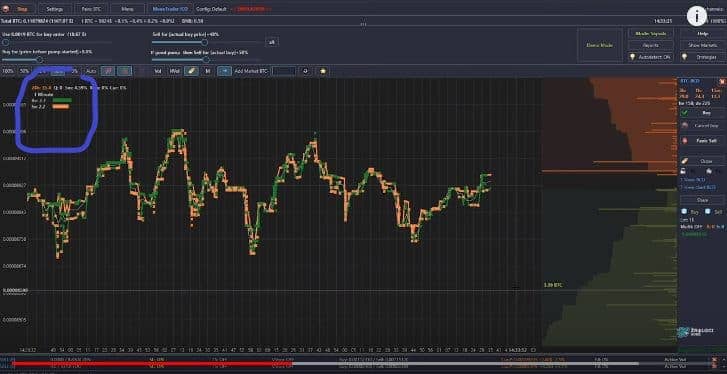
Task: Select the pencil drawing tool in the toolbar
Action: 191,71
